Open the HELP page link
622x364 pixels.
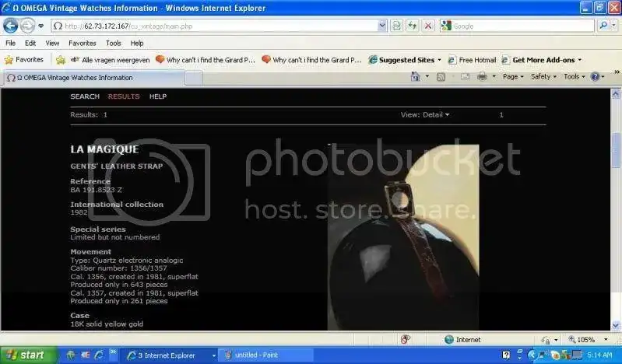(x=158, y=96)
